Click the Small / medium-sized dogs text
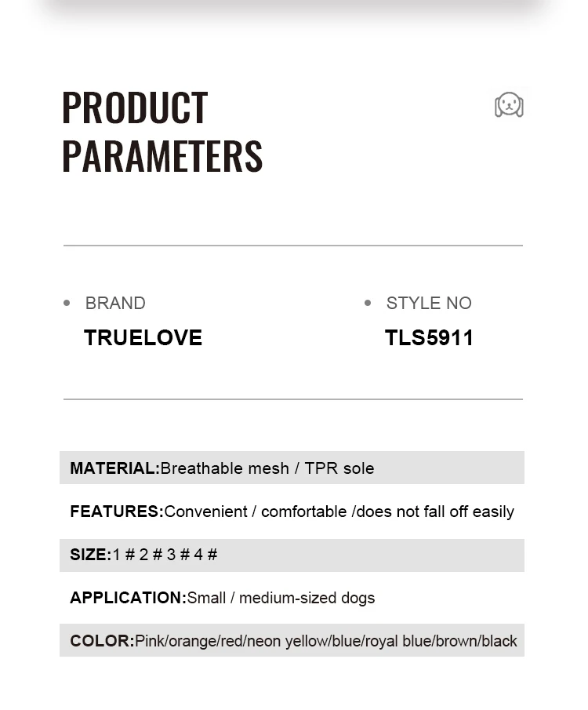The image size is (588, 710). [281, 598]
